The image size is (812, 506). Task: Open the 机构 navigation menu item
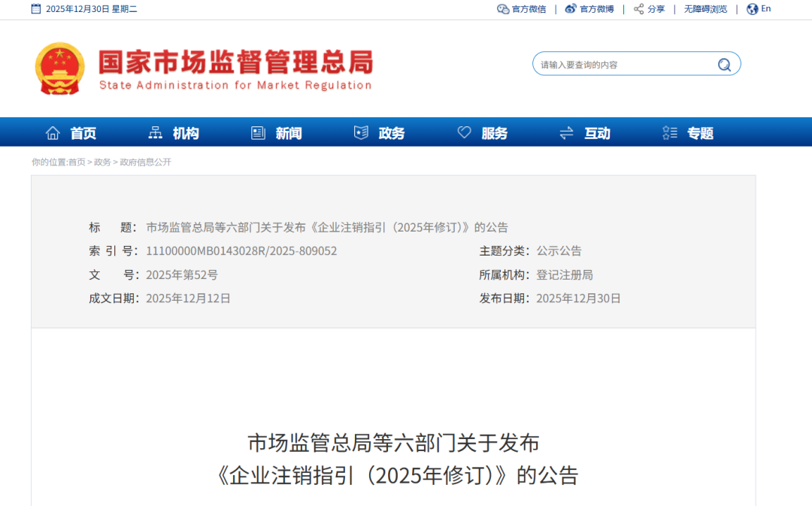click(186, 134)
